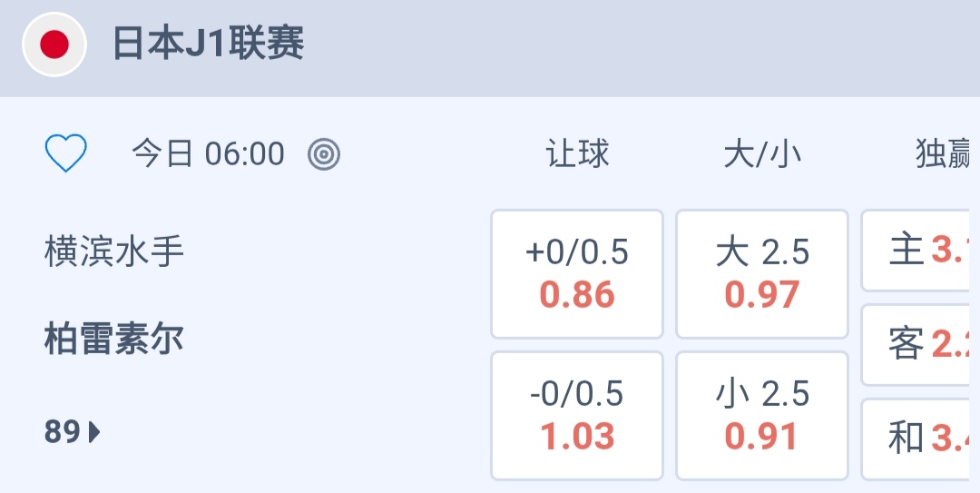Choose the 主 home win odds

[x=918, y=251]
